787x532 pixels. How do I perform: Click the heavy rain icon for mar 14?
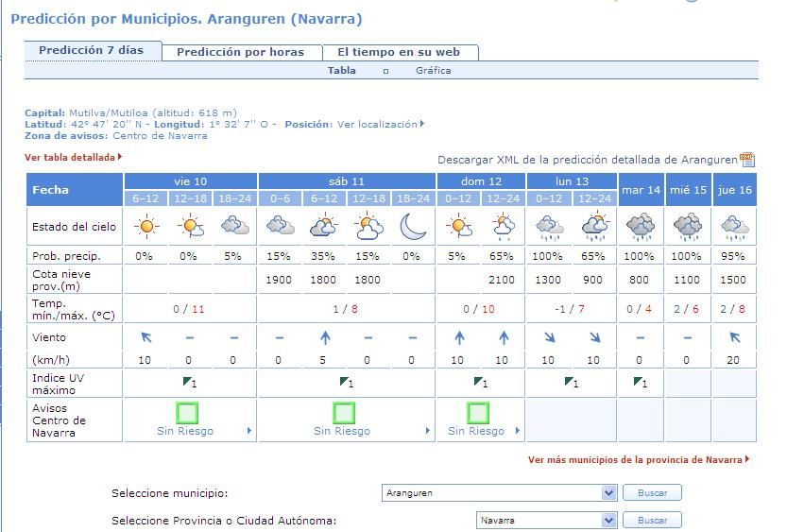[x=641, y=227]
